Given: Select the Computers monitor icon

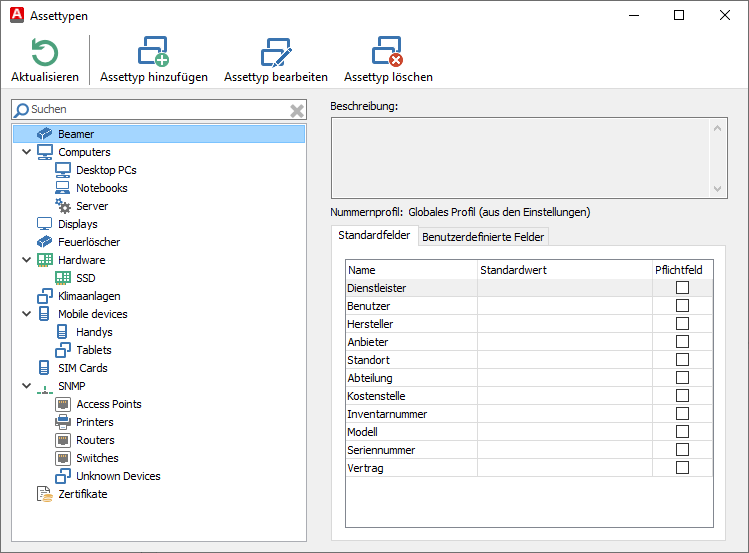Looking at the screenshot, I should (x=44, y=152).
